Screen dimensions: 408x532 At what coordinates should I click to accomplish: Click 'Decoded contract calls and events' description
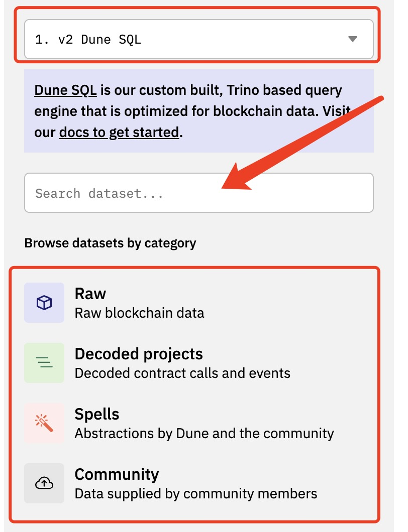[182, 373]
